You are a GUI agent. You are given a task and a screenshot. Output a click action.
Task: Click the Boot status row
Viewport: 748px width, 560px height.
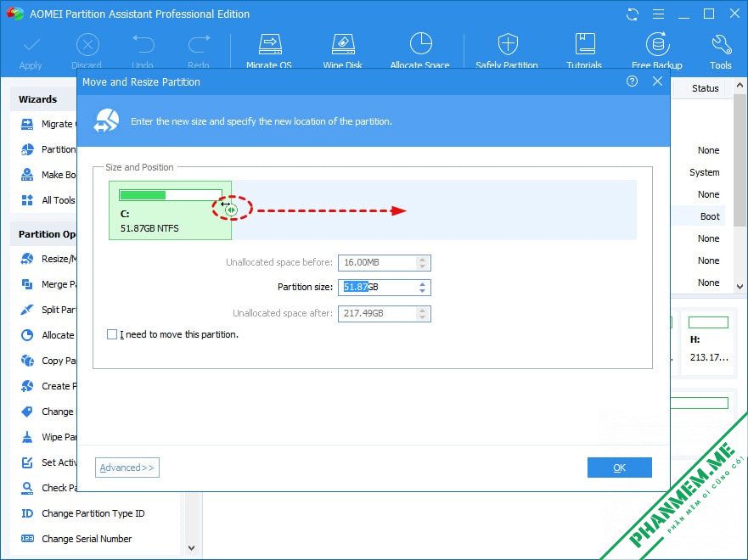[710, 216]
